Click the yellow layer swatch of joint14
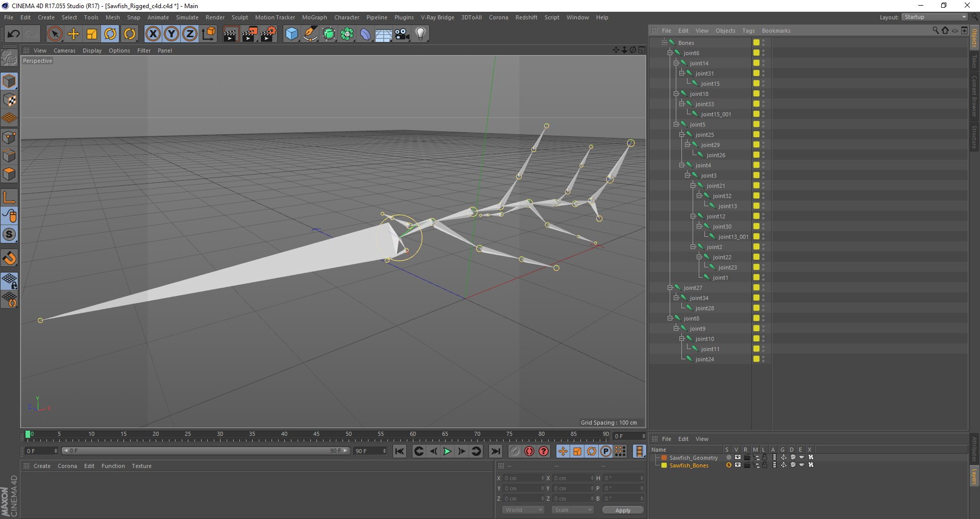 (x=756, y=63)
